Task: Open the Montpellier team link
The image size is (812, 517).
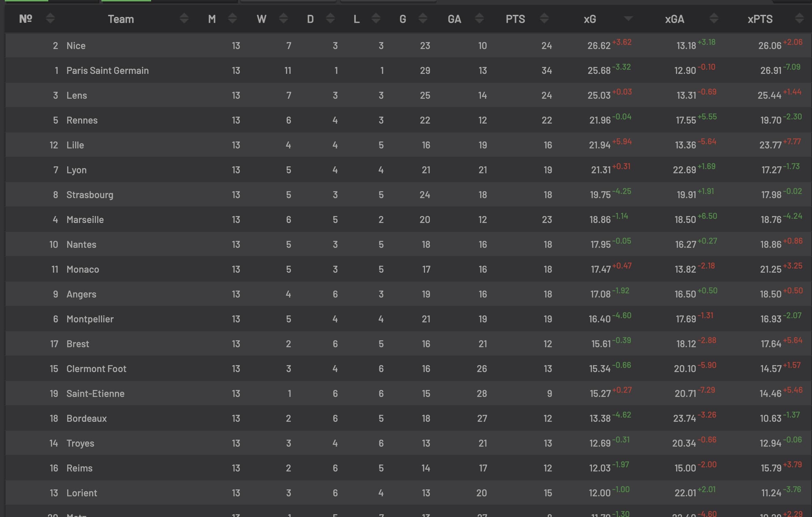Action: [90, 319]
